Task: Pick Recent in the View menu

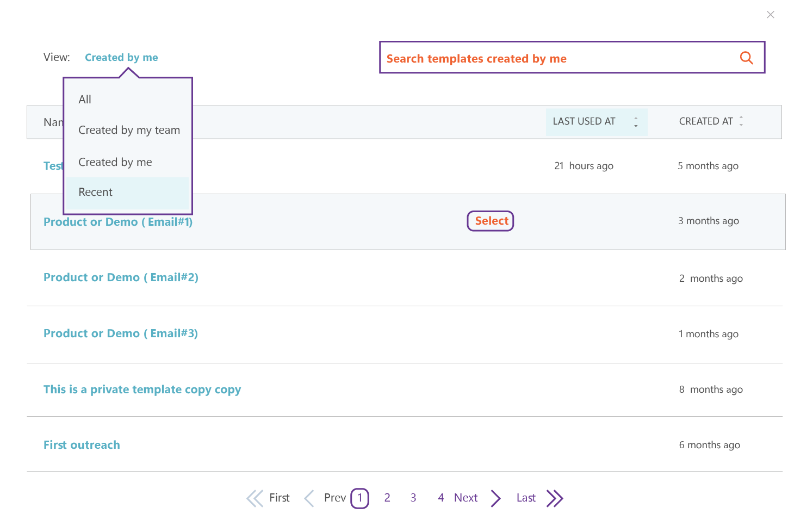Action: click(96, 192)
